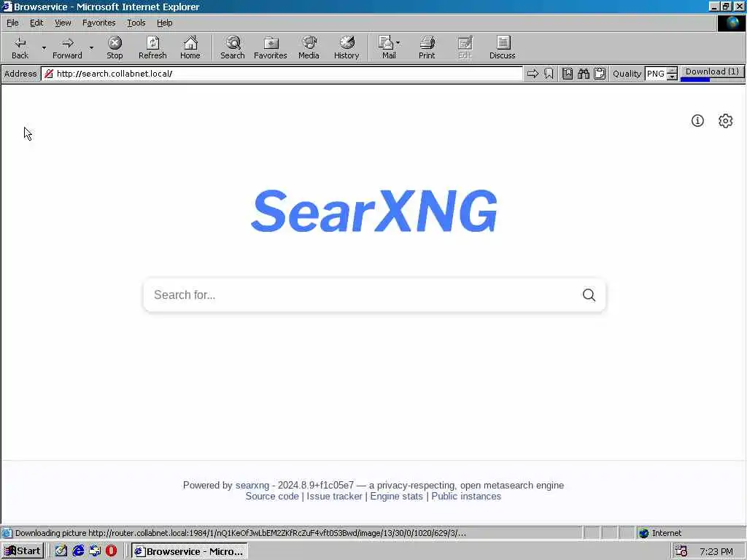This screenshot has height=560, width=747.
Task: Open the Tools menu
Action: click(x=136, y=23)
